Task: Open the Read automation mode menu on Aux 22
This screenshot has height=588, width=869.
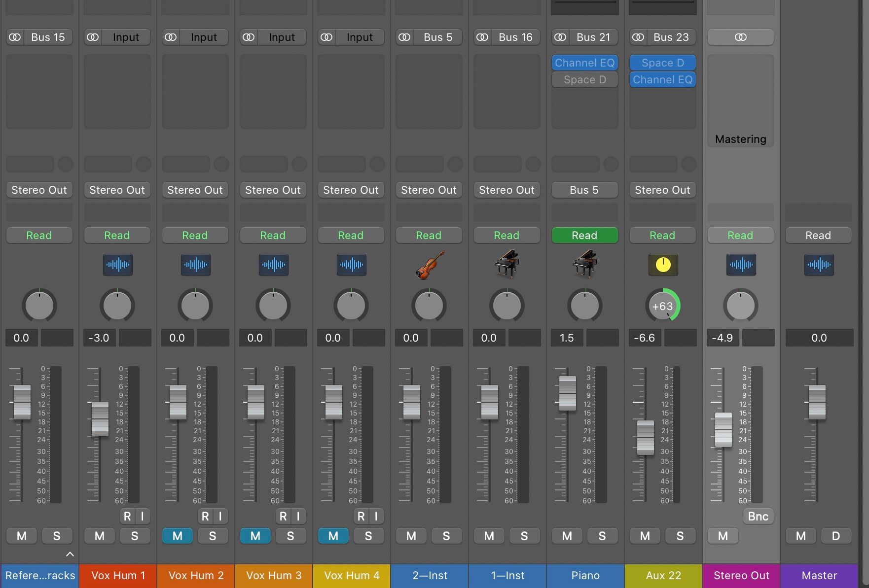Action: click(x=662, y=235)
